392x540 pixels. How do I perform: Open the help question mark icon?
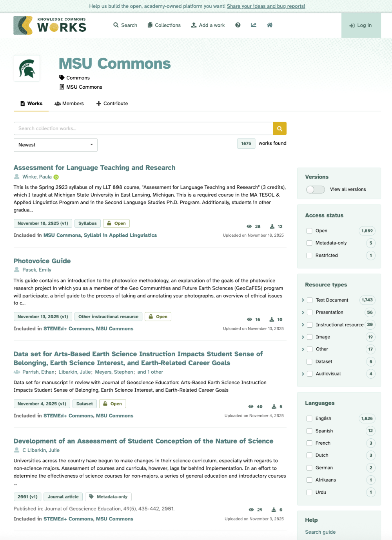(238, 25)
